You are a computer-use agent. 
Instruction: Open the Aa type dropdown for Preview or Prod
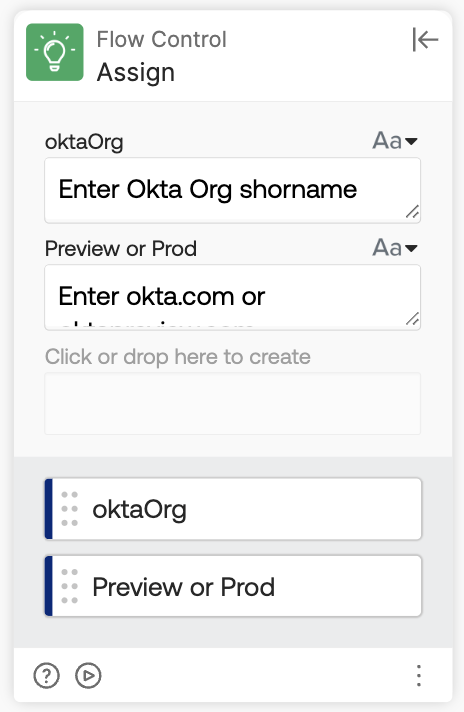[395, 248]
